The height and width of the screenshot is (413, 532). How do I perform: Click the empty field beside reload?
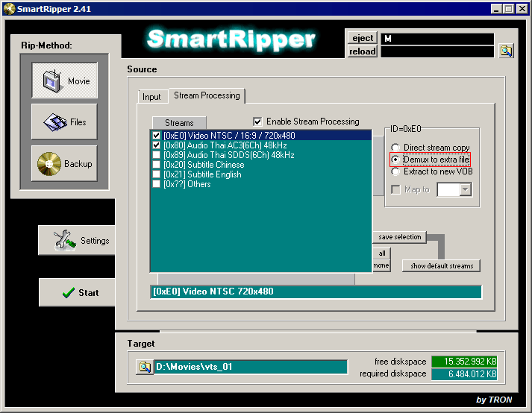(x=437, y=51)
